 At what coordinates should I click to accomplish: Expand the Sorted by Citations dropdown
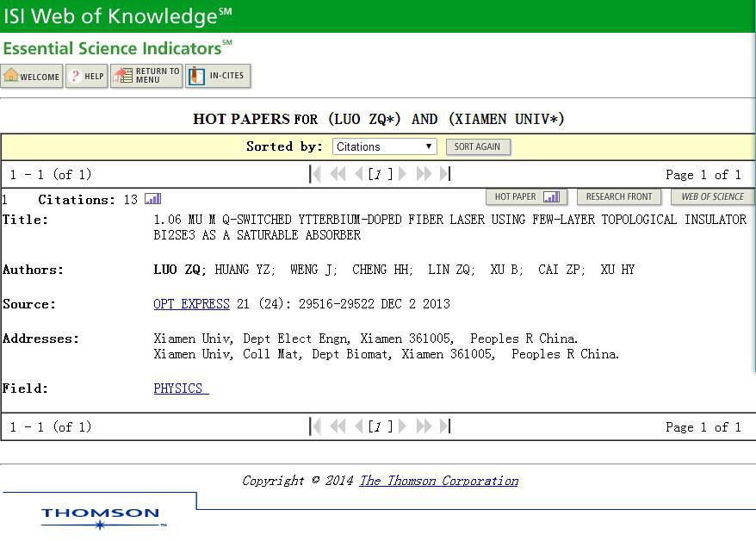[x=384, y=147]
